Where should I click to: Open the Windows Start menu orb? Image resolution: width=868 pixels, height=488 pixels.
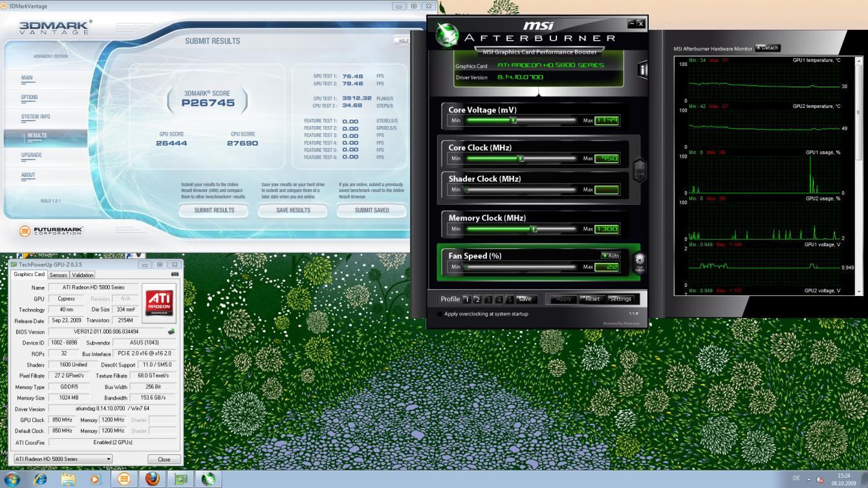point(12,479)
